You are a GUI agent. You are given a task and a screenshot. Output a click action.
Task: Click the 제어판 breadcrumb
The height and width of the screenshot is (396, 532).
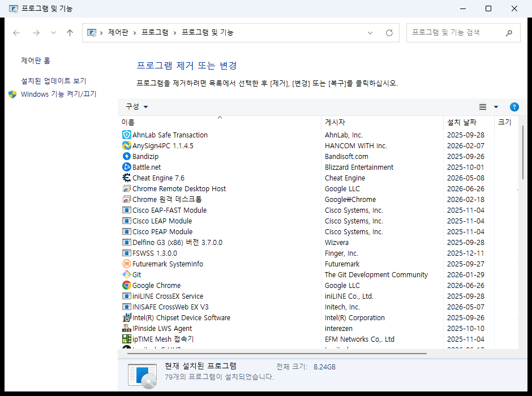point(118,33)
